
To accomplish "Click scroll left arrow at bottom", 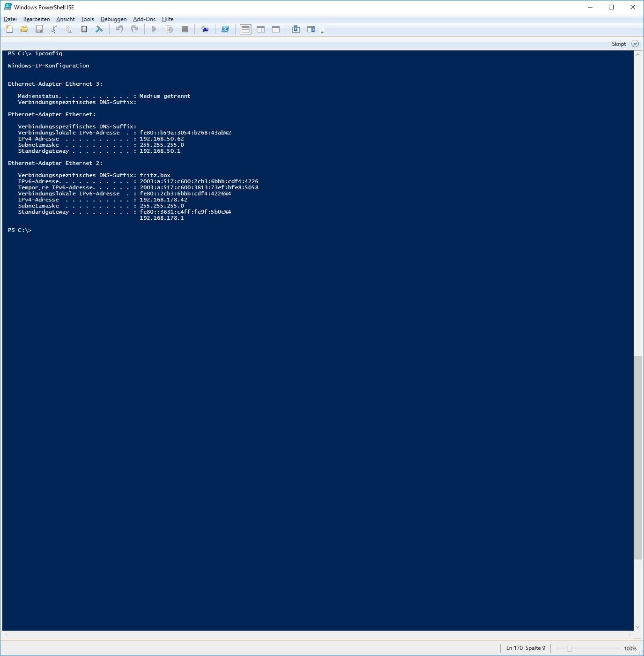I will tap(6, 635).
